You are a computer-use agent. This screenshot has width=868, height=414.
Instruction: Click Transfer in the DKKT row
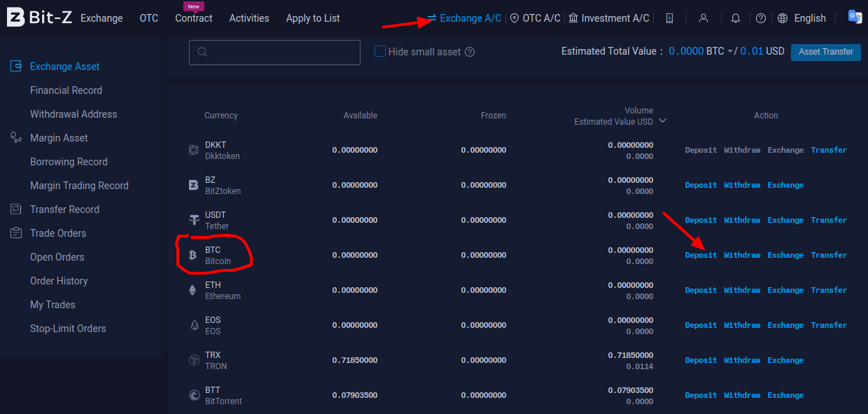(x=829, y=150)
